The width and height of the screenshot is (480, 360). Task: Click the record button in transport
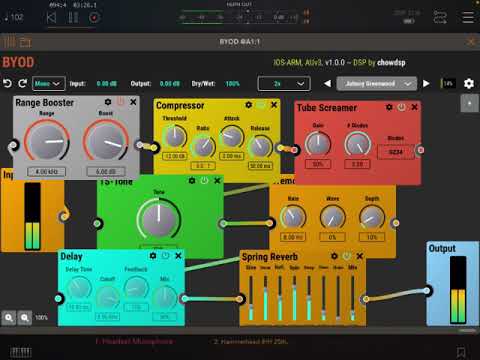click(x=94, y=17)
